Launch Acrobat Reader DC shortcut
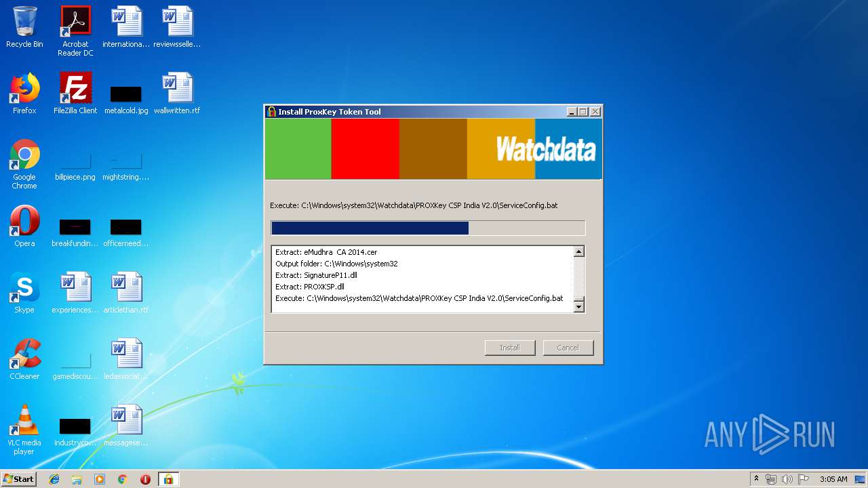This screenshot has width=868, height=488. pyautogui.click(x=75, y=31)
